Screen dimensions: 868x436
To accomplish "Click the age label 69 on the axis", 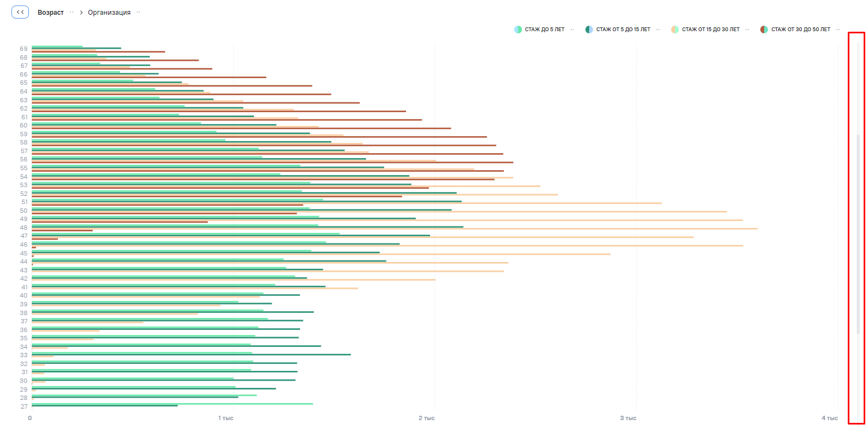I will pyautogui.click(x=24, y=49).
